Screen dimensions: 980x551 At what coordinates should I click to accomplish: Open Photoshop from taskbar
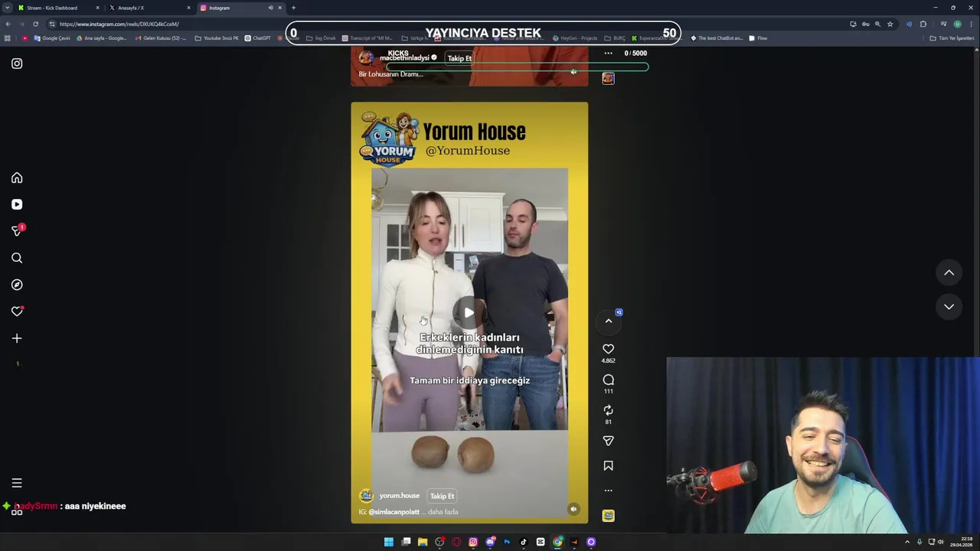coord(507,542)
